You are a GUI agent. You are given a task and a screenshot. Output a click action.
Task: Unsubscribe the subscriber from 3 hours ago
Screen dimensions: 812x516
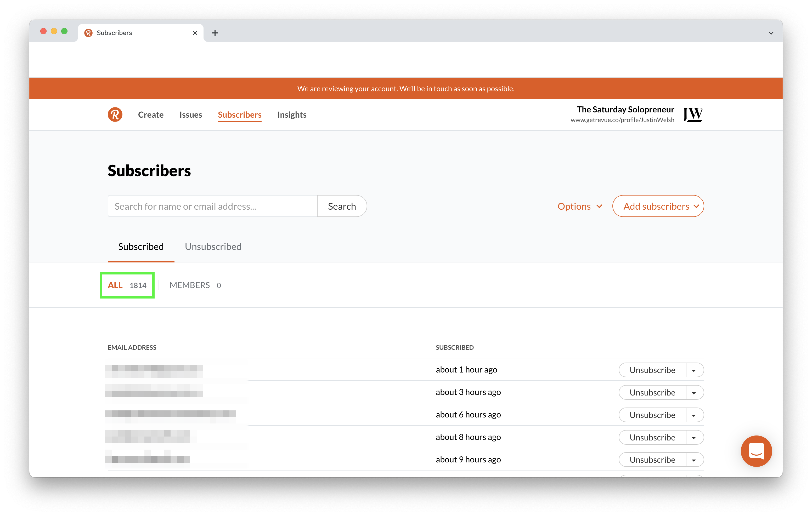pyautogui.click(x=652, y=393)
